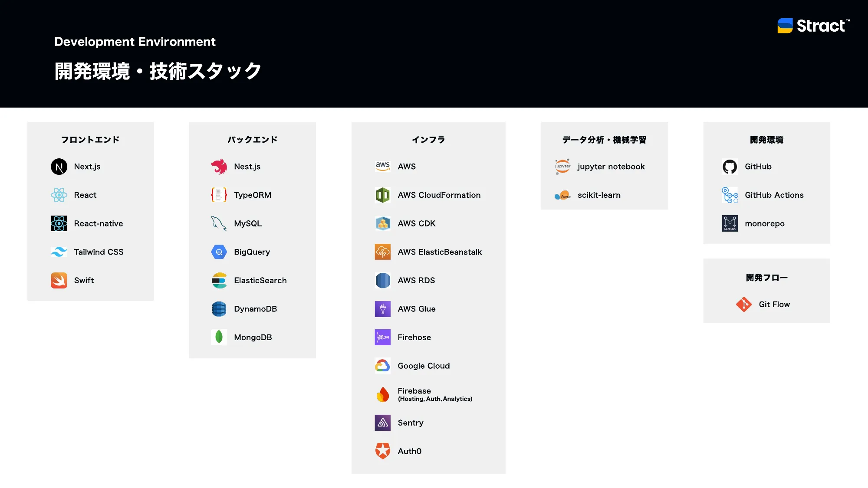Click the Tailwind CSS wave icon
This screenshot has height=488, width=868.
tap(59, 252)
